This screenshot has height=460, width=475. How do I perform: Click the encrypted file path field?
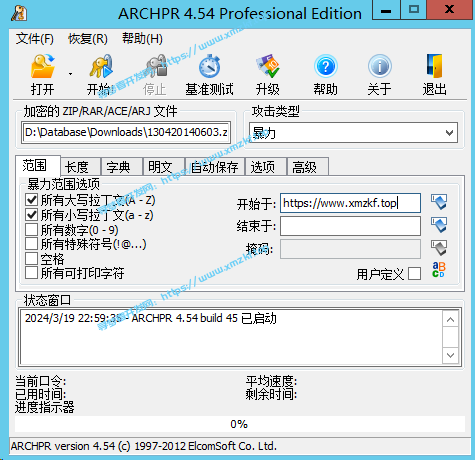click(126, 133)
